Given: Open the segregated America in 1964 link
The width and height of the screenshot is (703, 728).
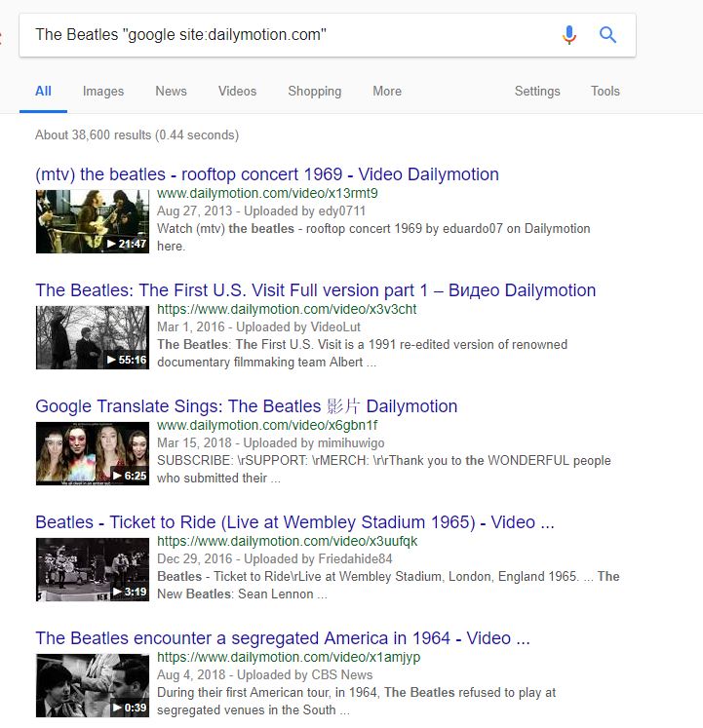Looking at the screenshot, I should tap(283, 638).
